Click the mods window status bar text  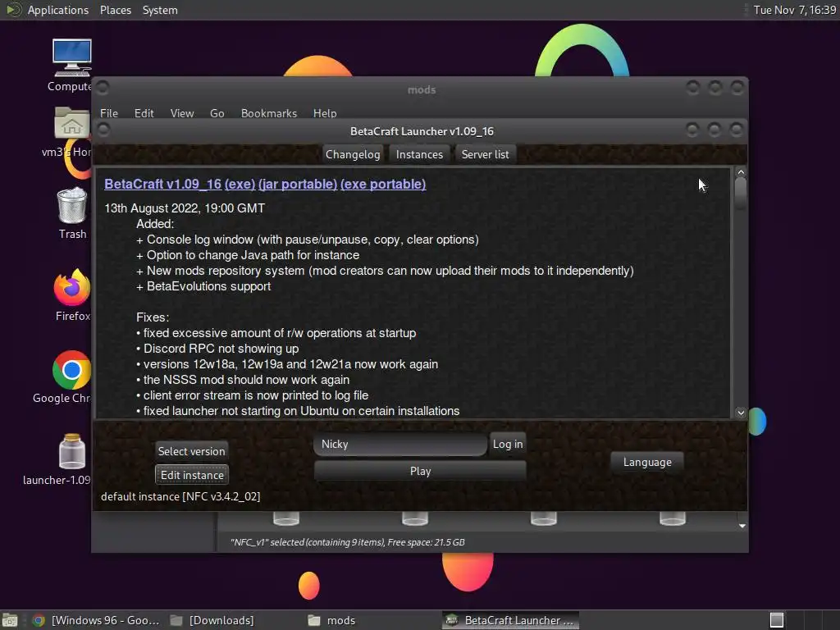pyautogui.click(x=347, y=542)
